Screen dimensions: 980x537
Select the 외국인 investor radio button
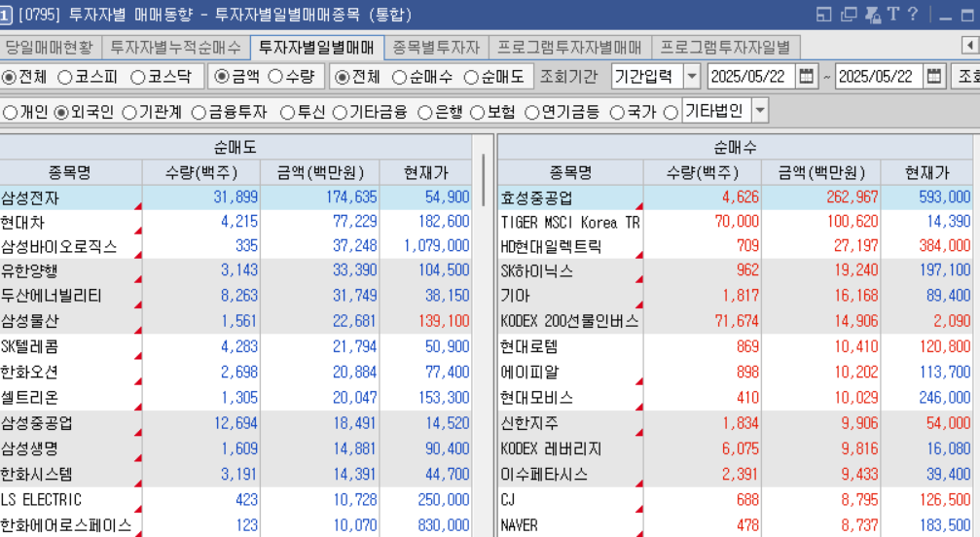point(61,113)
